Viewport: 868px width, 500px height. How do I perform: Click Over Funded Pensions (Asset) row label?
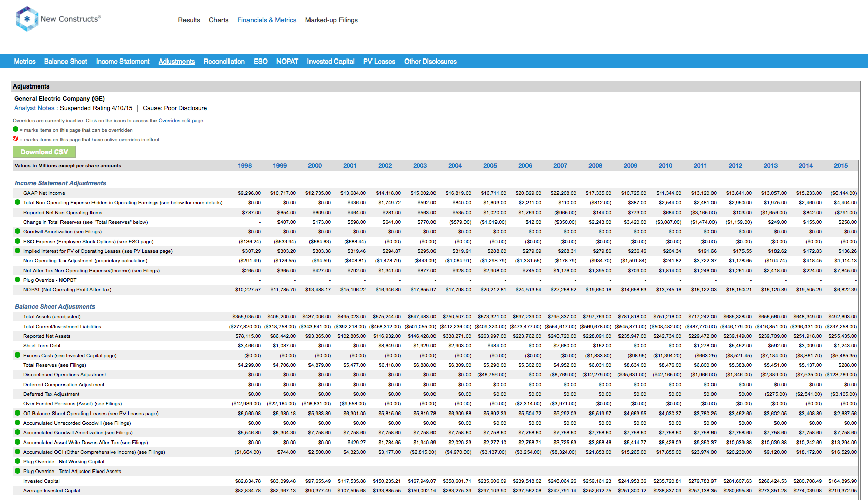[x=73, y=404]
